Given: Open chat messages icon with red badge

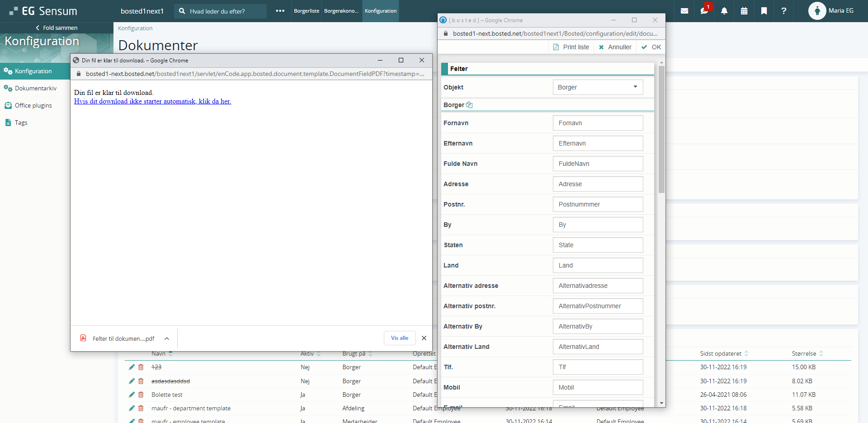Looking at the screenshot, I should click(x=705, y=10).
